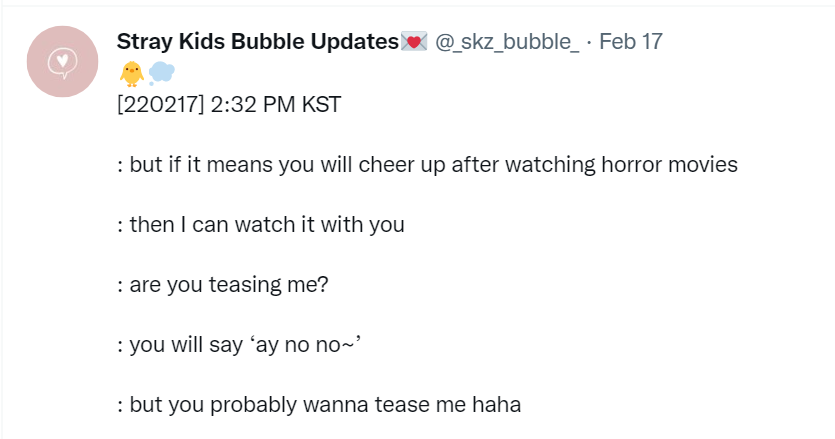The image size is (835, 439).
Task: Select the 'but you probably wanna tease me' line
Action: tap(318, 405)
